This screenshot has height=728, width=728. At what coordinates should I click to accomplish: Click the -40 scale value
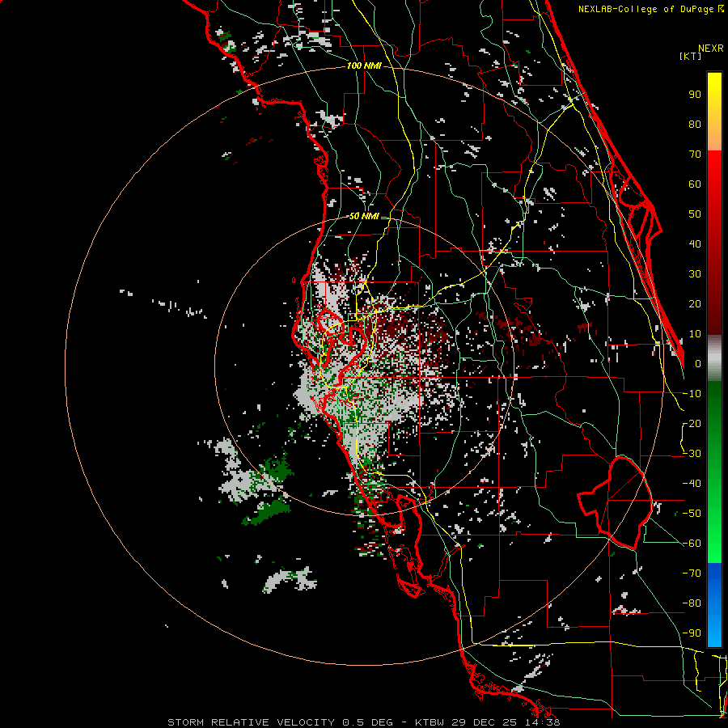692,484
